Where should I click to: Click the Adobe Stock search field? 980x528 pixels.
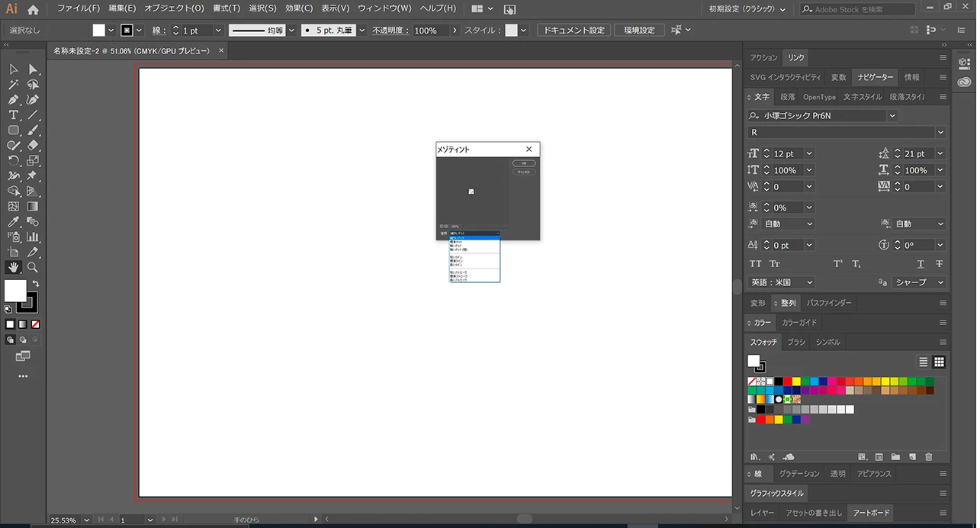858,9
